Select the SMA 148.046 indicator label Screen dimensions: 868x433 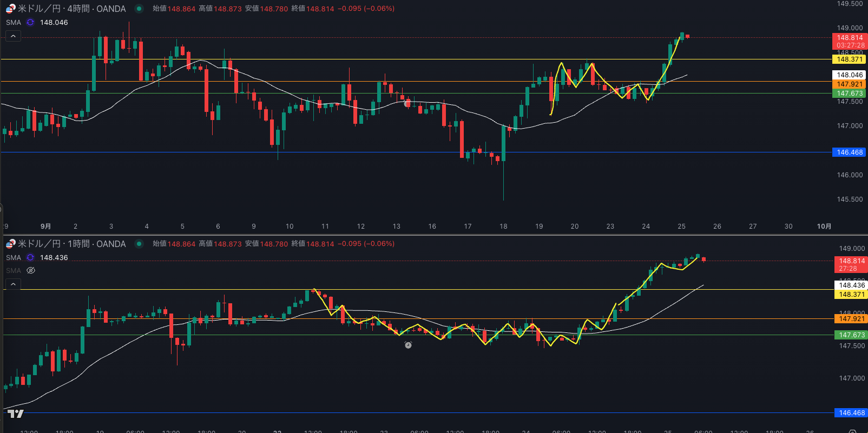tap(54, 22)
